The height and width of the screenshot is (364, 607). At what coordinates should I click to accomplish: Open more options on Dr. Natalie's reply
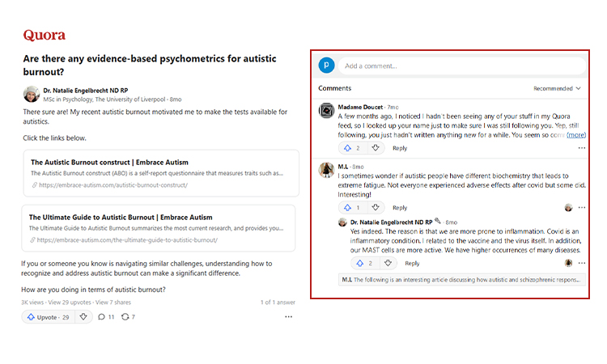click(x=582, y=264)
